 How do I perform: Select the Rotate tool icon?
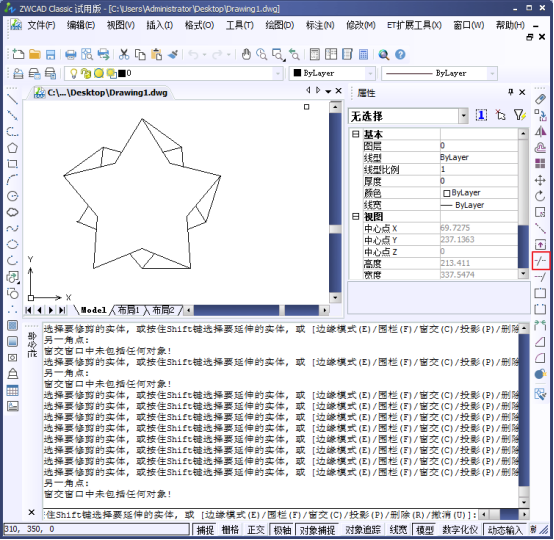pos(540,196)
